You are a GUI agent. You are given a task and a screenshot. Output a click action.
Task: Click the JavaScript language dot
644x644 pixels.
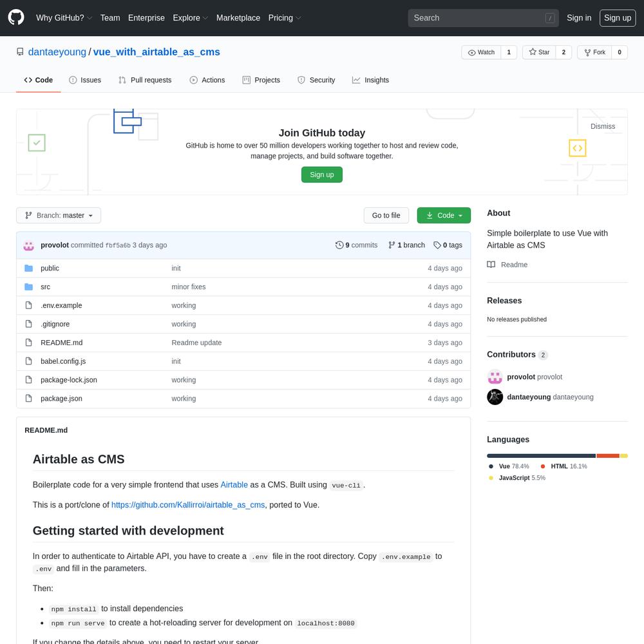tap(491, 478)
